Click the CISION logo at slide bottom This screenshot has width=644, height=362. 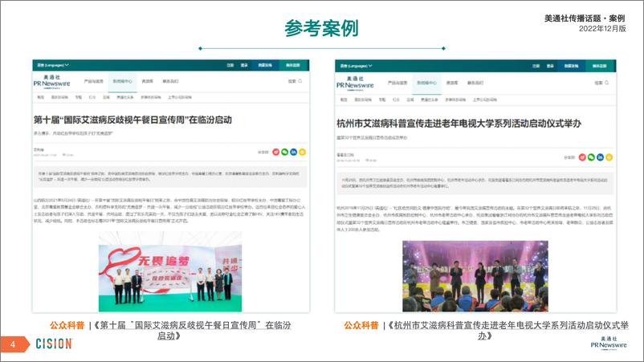54,344
